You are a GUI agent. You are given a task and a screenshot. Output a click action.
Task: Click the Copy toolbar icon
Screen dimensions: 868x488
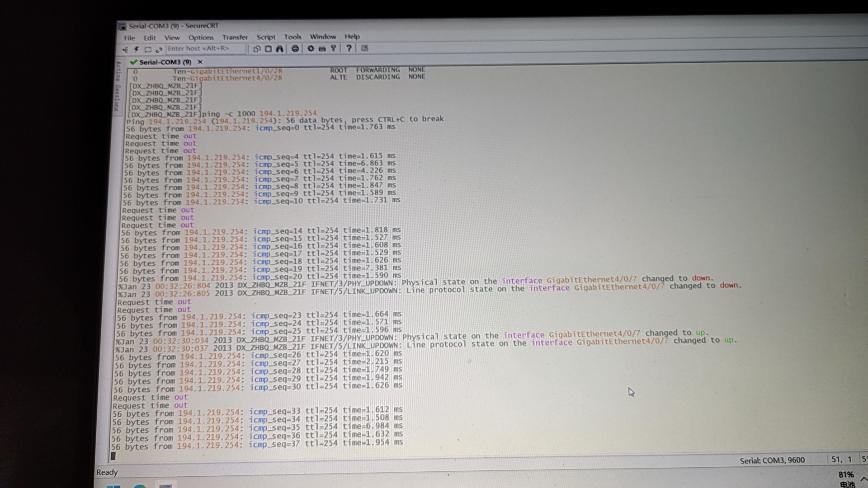click(257, 49)
